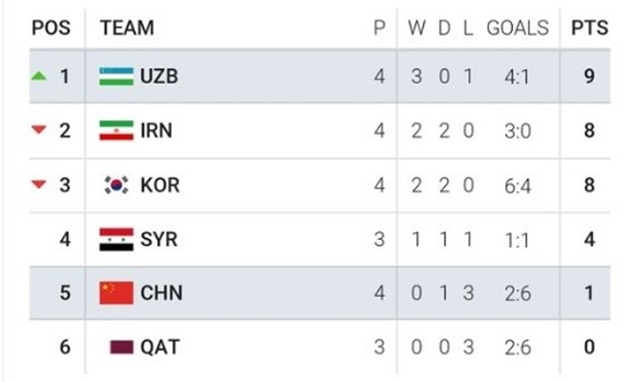Select the TEAM column header
This screenshot has width=630, height=382.
[x=127, y=28]
